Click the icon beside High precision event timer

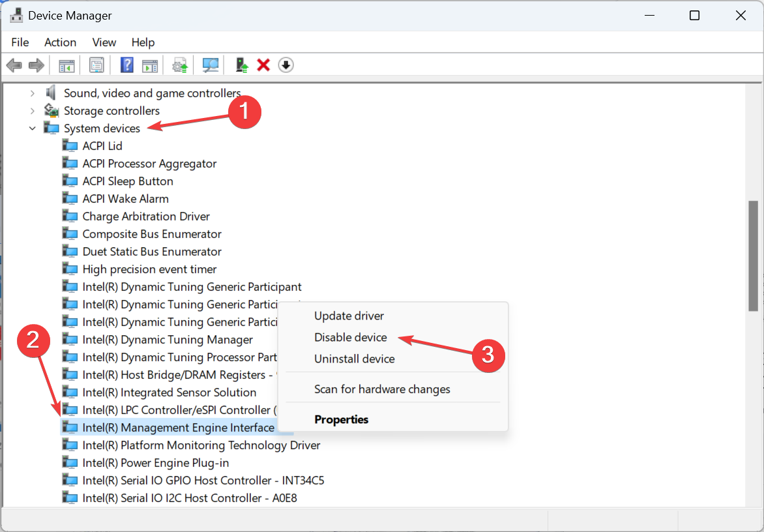tap(70, 269)
